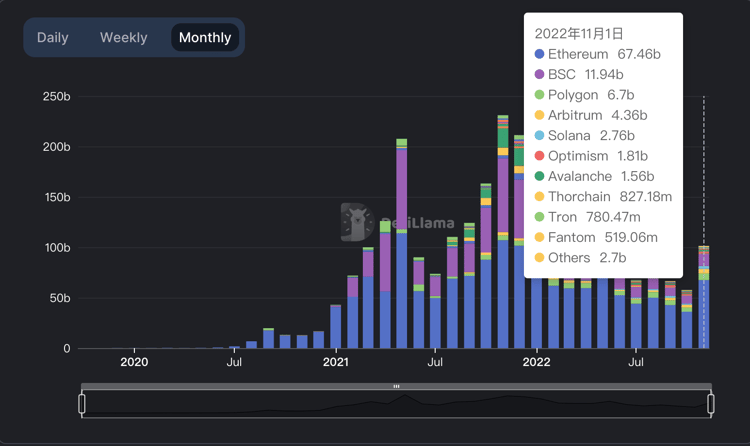Image resolution: width=750 pixels, height=446 pixels.
Task: Click the range slider top grip bar
Action: 397,386
